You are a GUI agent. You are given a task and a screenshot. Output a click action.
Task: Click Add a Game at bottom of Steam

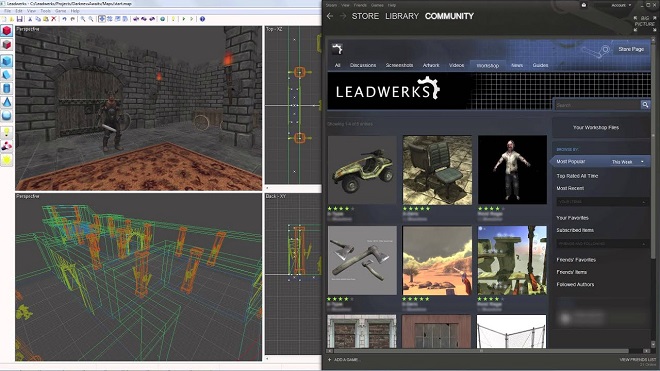[343, 360]
